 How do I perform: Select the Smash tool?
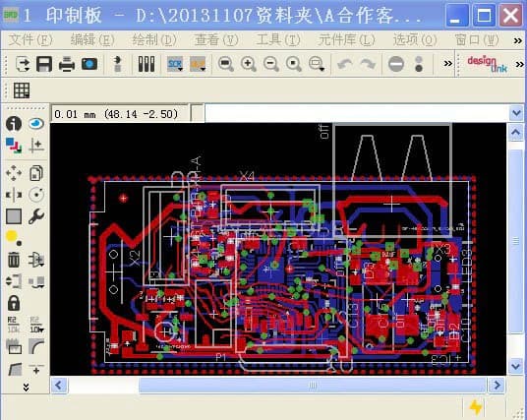[14, 346]
